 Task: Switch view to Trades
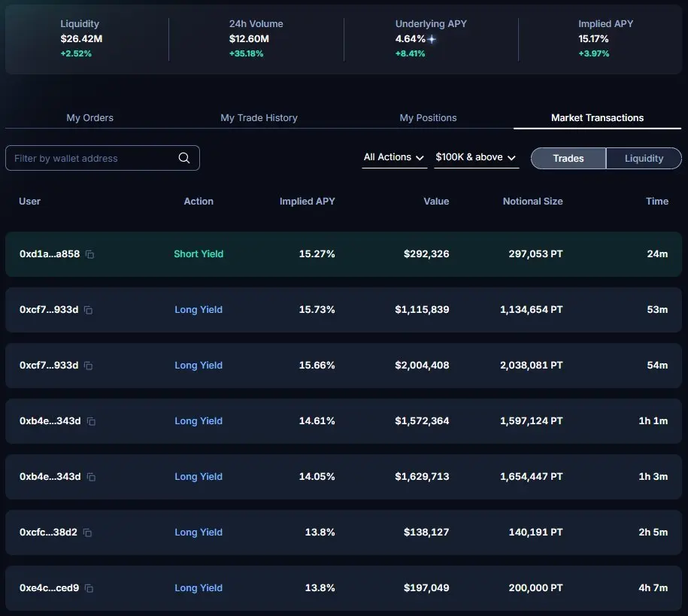(x=568, y=158)
